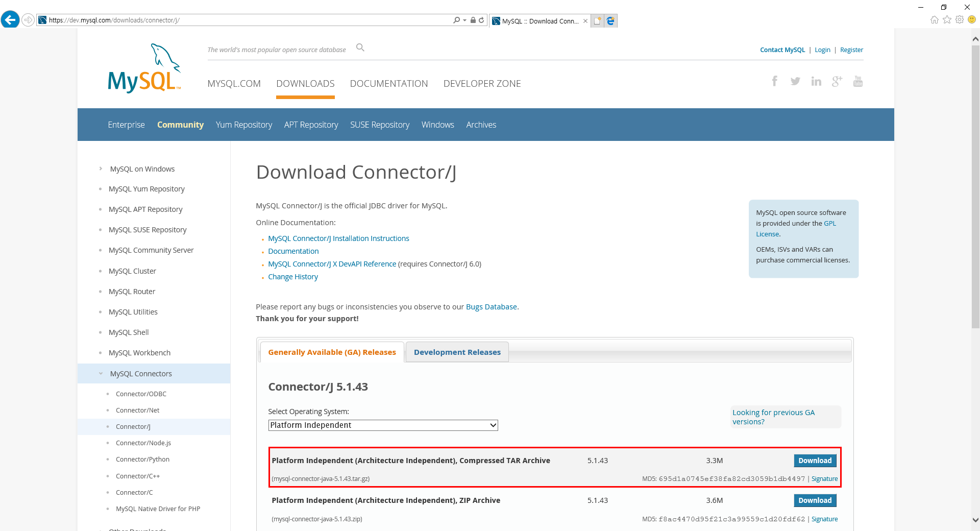Viewport: 980px width, 531px height.
Task: Click the browser Forward arrow button
Action: point(28,20)
